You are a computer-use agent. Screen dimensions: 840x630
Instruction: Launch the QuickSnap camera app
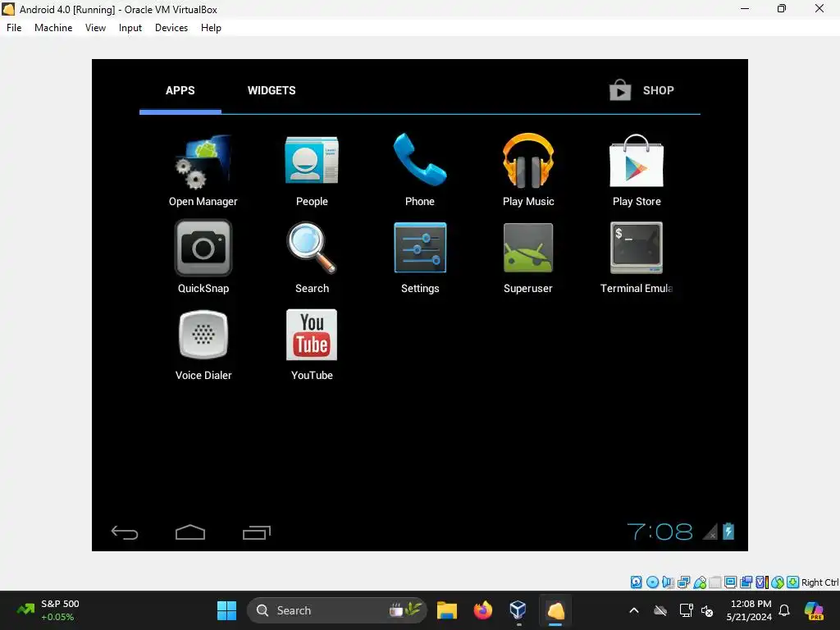[203, 257]
